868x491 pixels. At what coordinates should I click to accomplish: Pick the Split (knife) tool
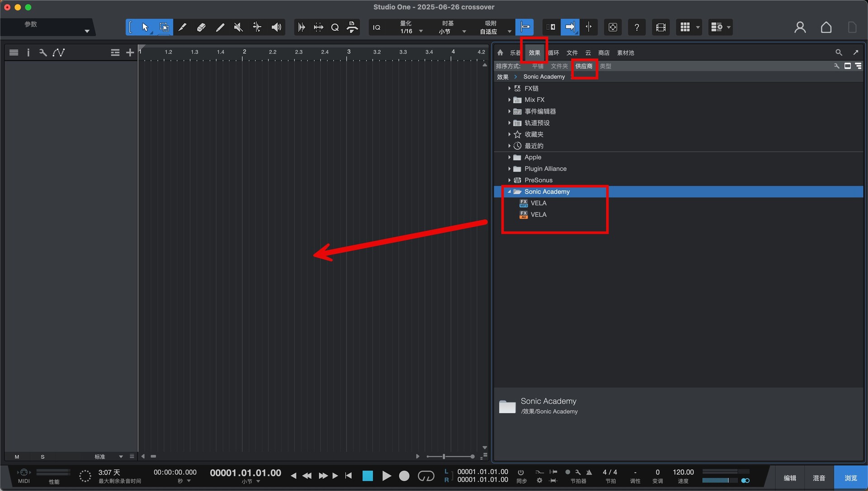coord(182,27)
